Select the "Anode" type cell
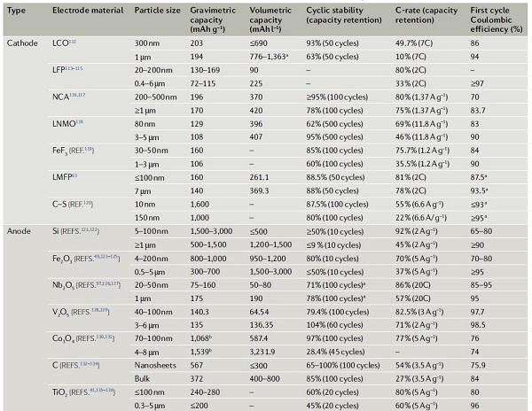The width and height of the screenshot is (532, 411). 19,228
